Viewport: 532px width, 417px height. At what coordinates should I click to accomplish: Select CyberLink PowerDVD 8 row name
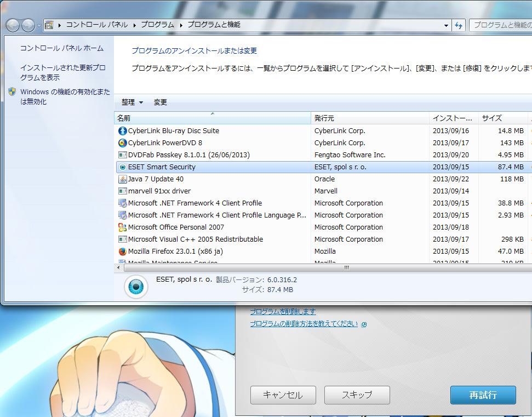tap(165, 143)
